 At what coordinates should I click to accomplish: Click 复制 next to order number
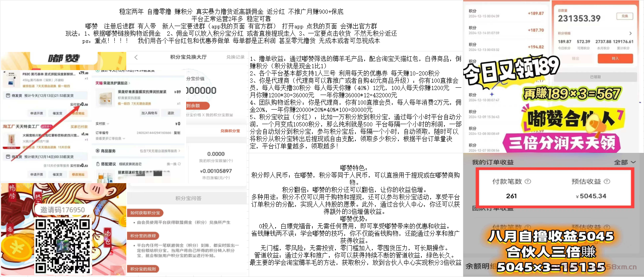tap(177, 133)
